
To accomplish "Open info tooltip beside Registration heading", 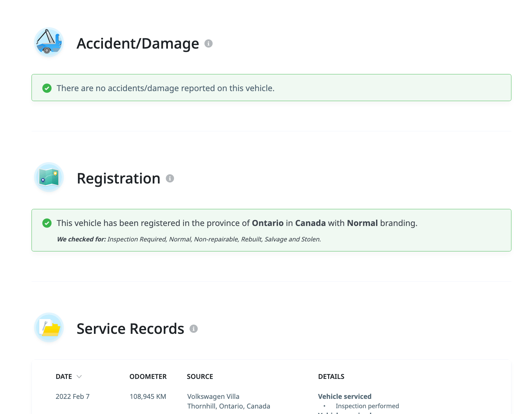I will coord(170,178).
